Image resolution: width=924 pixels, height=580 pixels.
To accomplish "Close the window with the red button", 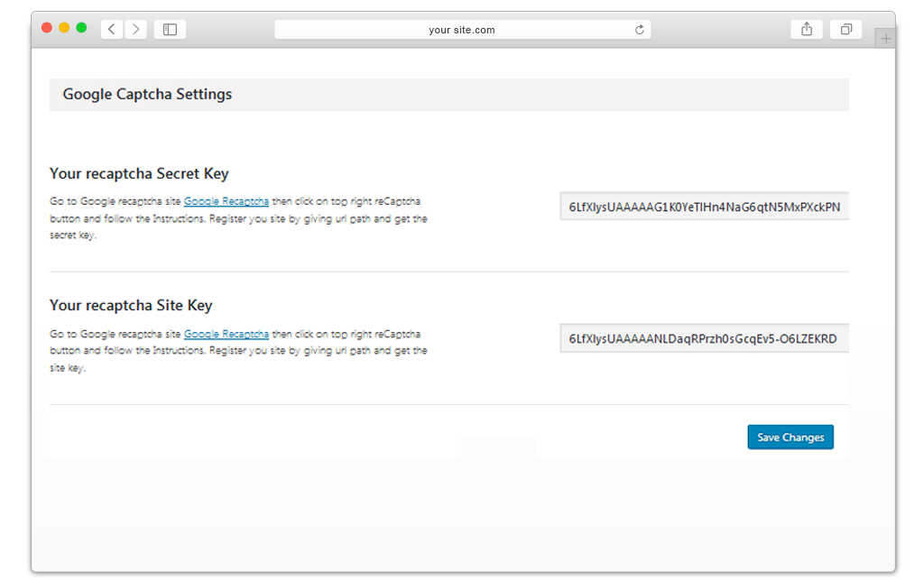I will (47, 28).
